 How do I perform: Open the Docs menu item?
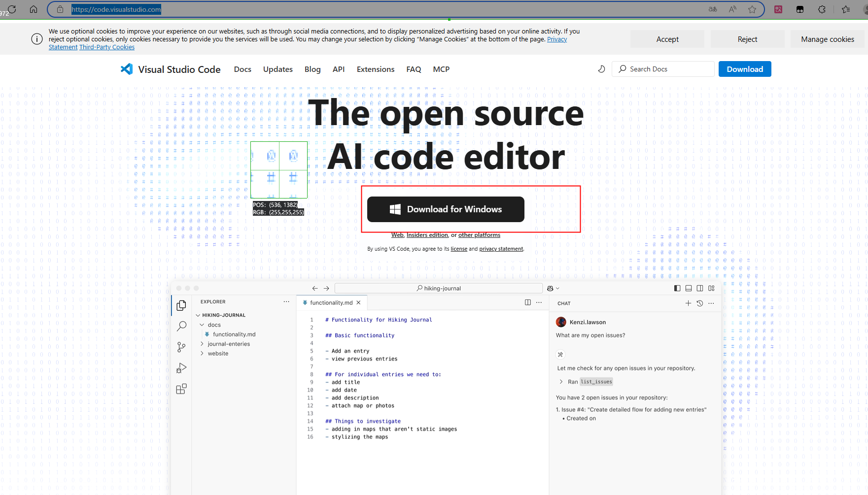click(x=243, y=69)
